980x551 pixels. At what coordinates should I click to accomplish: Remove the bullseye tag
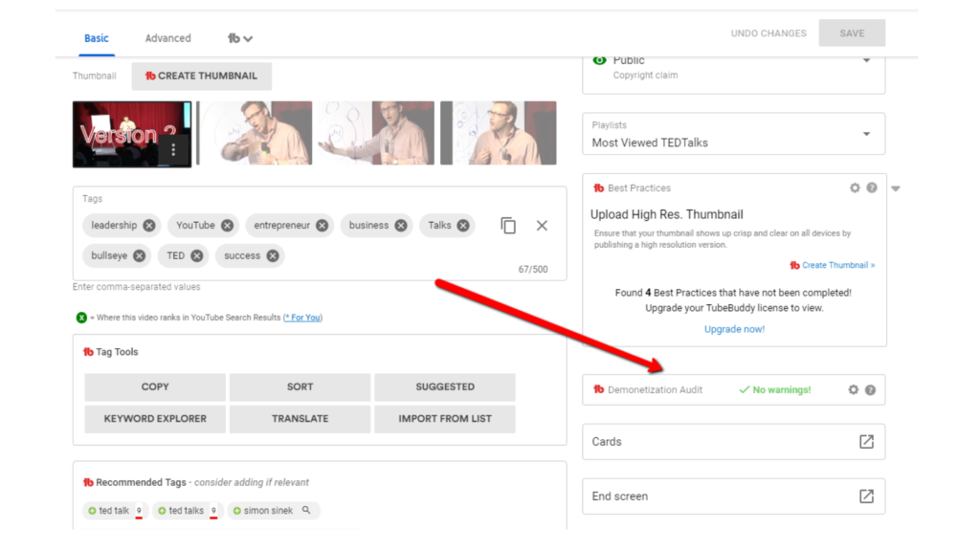tap(140, 255)
